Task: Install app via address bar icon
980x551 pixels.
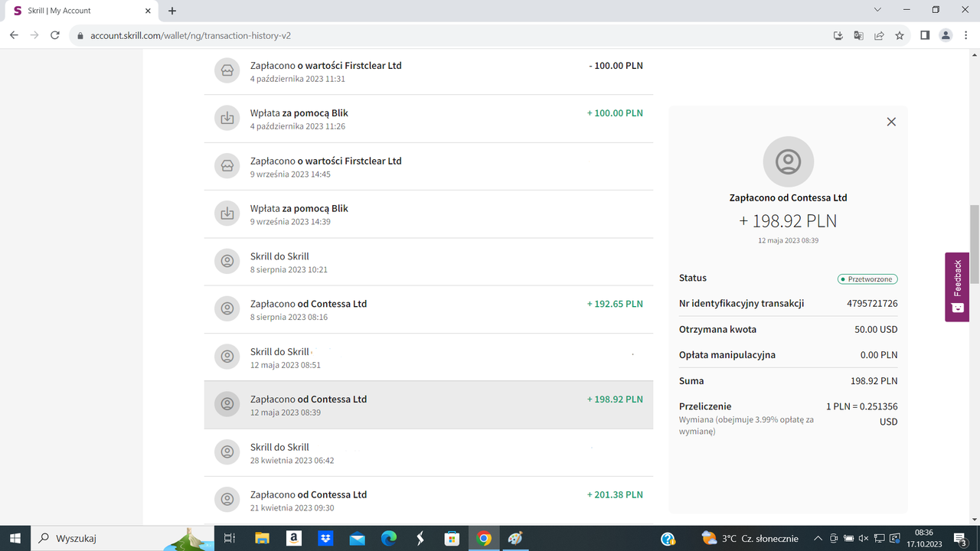Action: pos(838,35)
